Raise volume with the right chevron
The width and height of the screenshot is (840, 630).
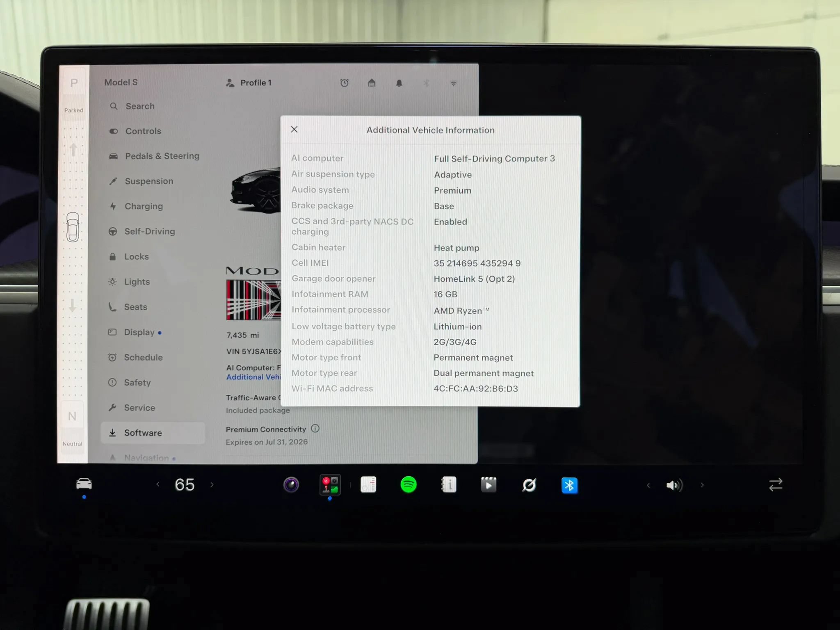(x=702, y=485)
